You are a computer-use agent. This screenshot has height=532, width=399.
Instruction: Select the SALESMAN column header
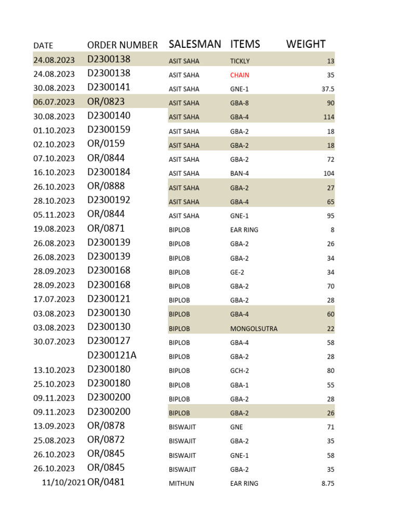tap(195, 44)
